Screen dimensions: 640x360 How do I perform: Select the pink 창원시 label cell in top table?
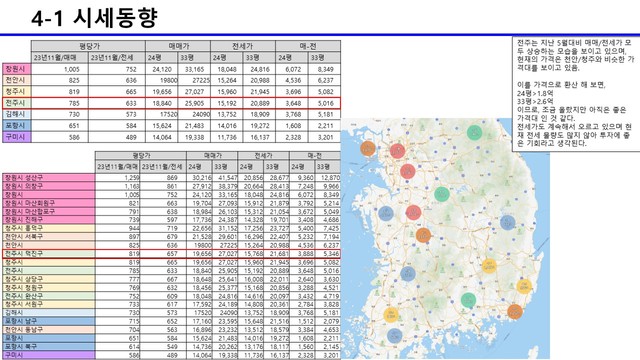16,69
